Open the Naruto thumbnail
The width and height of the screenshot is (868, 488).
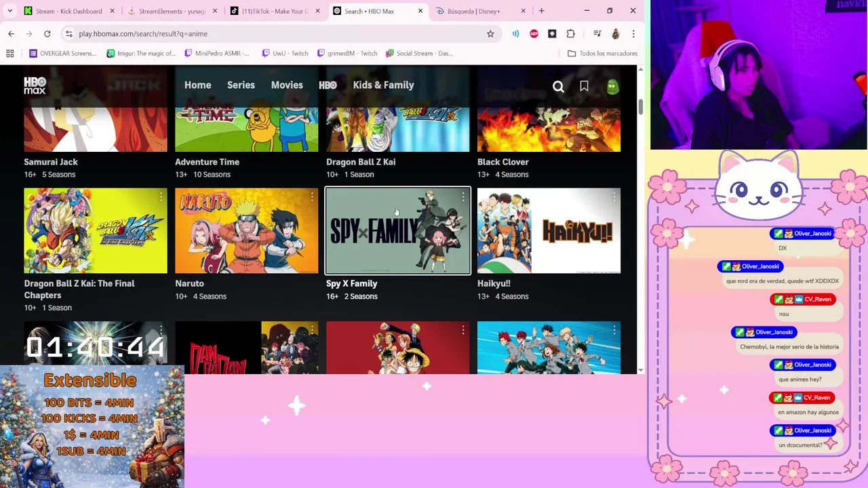pyautogui.click(x=247, y=231)
